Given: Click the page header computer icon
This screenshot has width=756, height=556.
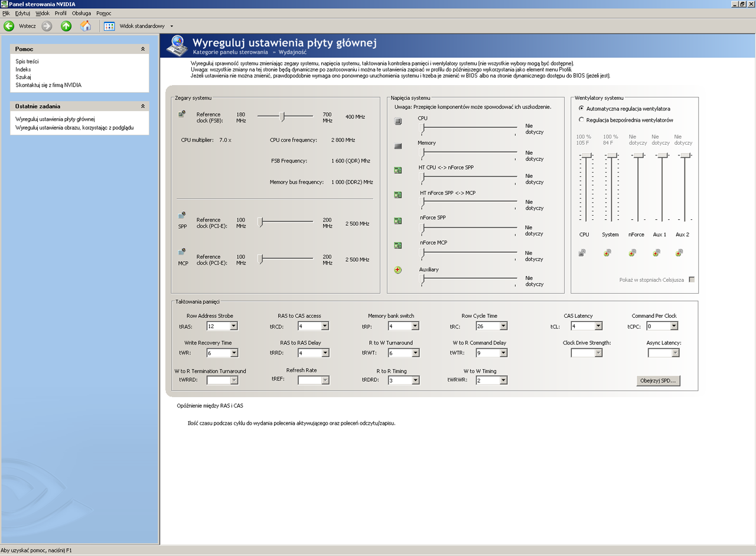Looking at the screenshot, I should [x=176, y=45].
